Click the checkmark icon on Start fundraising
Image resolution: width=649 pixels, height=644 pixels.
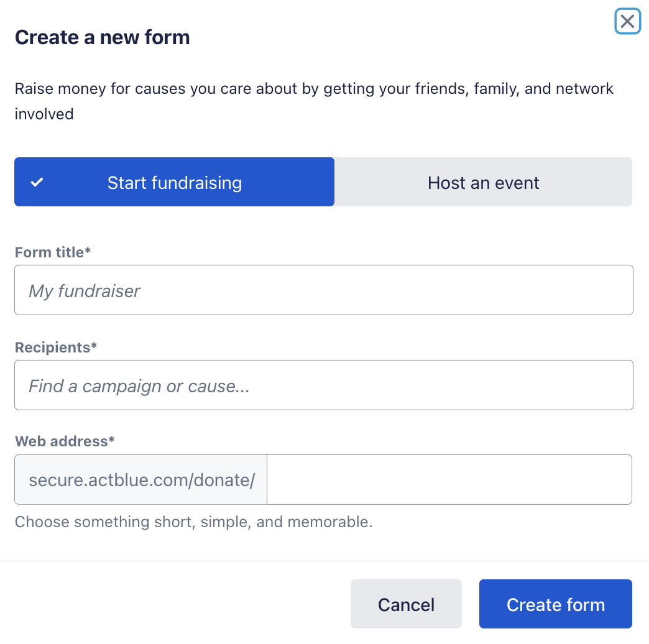coord(37,183)
